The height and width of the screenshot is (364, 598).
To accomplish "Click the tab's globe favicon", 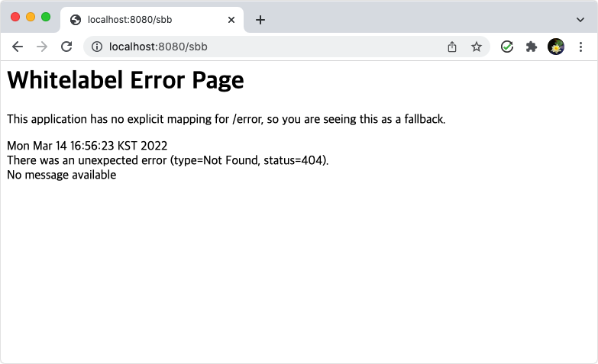I will pos(76,20).
